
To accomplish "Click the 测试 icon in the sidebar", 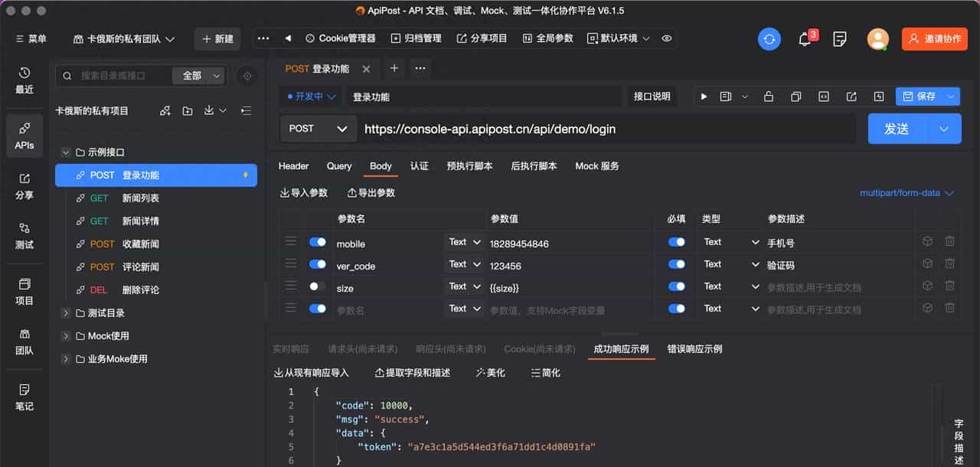I will pos(24,236).
